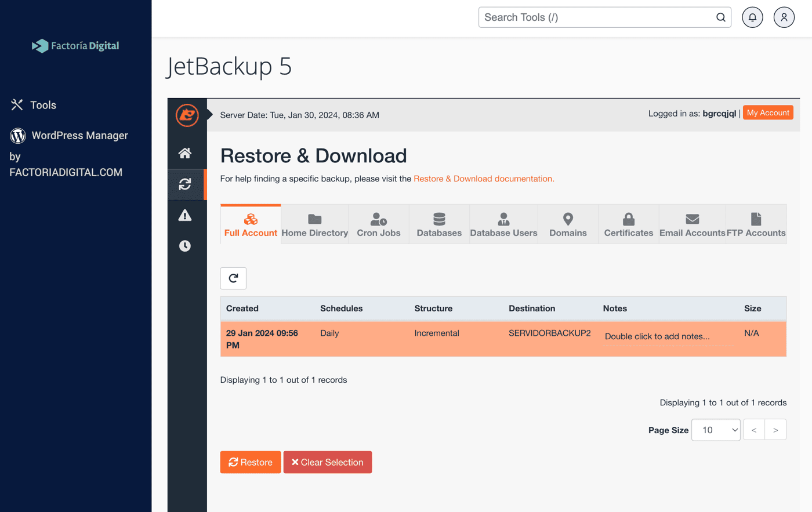The width and height of the screenshot is (812, 512).
Task: Click the Size column header
Action: (x=753, y=308)
